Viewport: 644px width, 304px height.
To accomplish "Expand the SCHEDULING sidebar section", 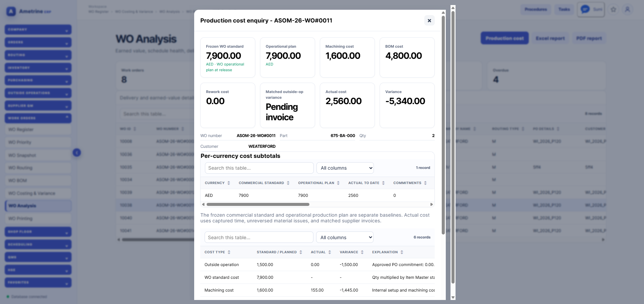I will coord(38,245).
